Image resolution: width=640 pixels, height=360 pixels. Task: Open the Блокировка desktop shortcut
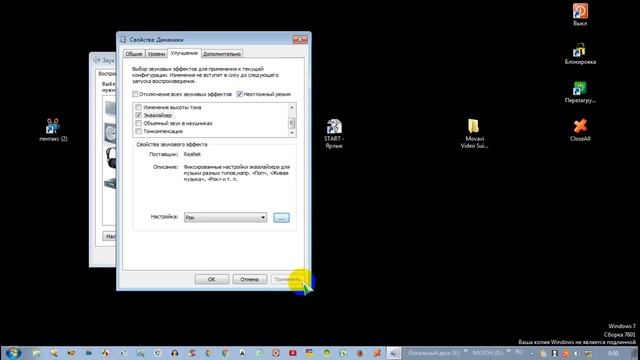(580, 54)
